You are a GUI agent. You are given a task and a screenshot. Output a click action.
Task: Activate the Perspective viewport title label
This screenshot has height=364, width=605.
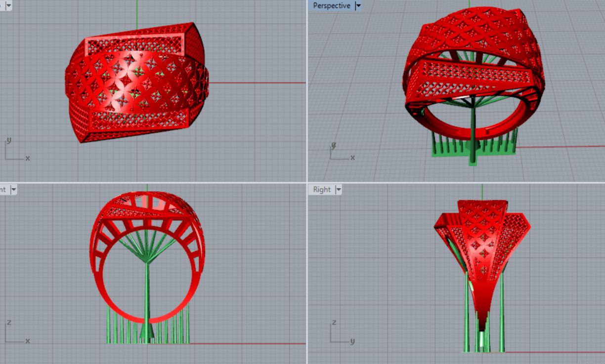coord(331,6)
